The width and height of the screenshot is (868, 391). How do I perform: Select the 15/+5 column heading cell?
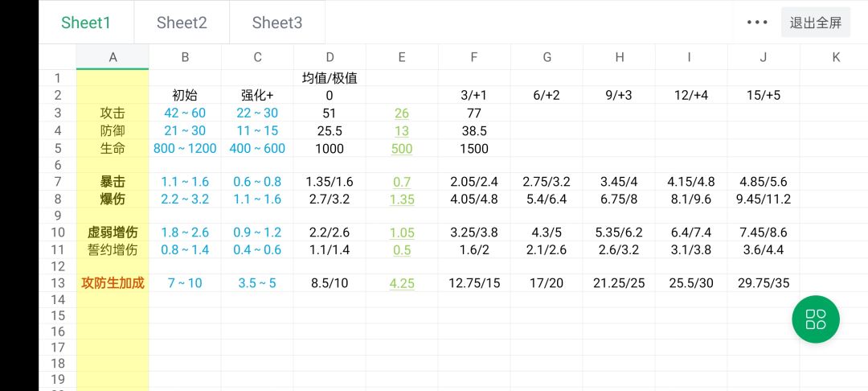click(764, 95)
